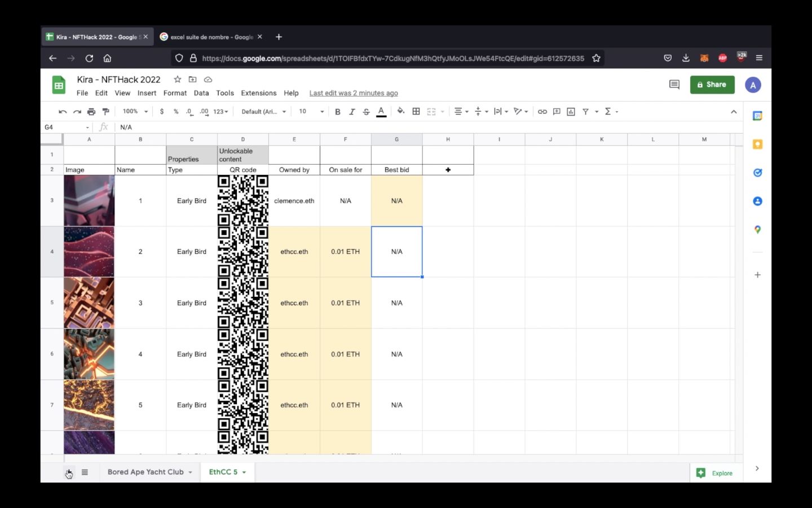This screenshot has width=812, height=508.
Task: Open browser downloads
Action: click(686, 58)
